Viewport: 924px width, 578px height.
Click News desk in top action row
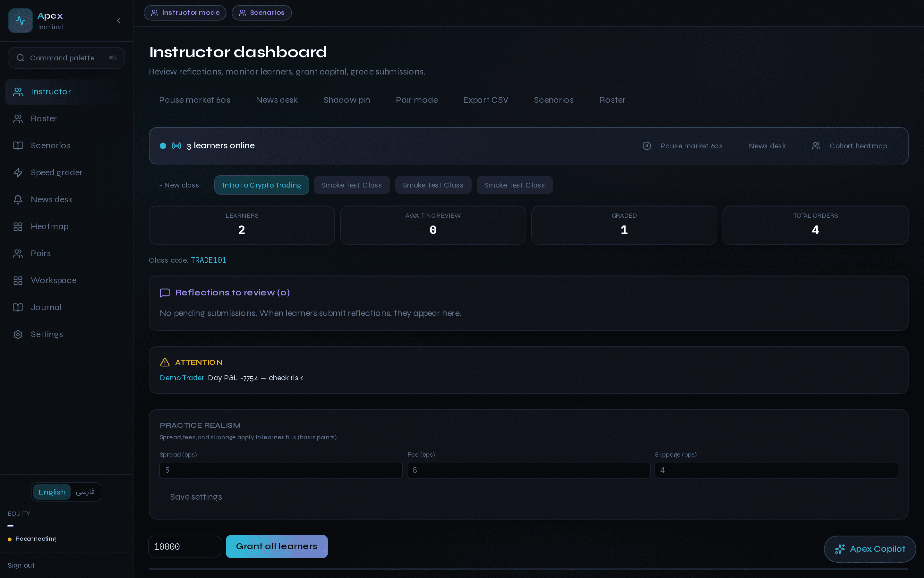(277, 100)
